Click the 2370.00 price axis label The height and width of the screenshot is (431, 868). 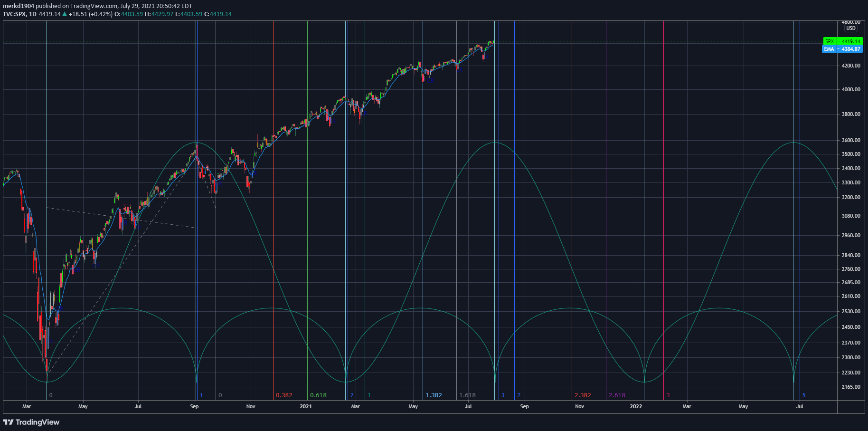coord(851,343)
